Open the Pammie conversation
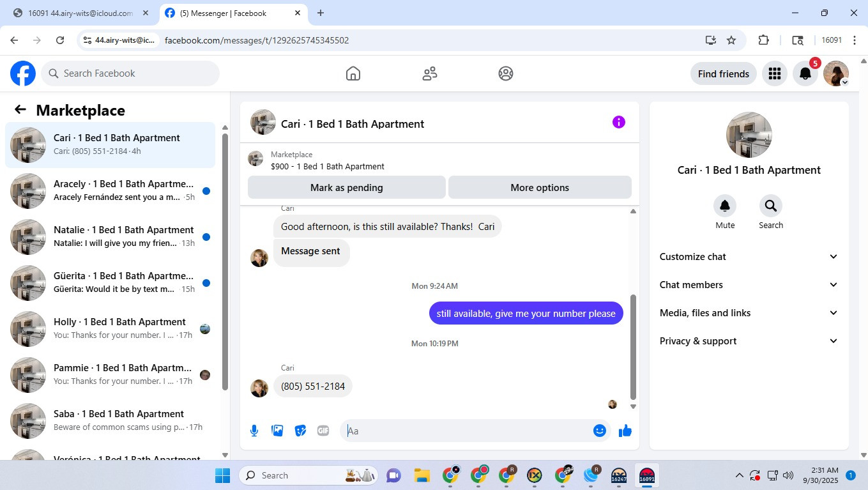Viewport: 868px width, 490px height. point(110,375)
